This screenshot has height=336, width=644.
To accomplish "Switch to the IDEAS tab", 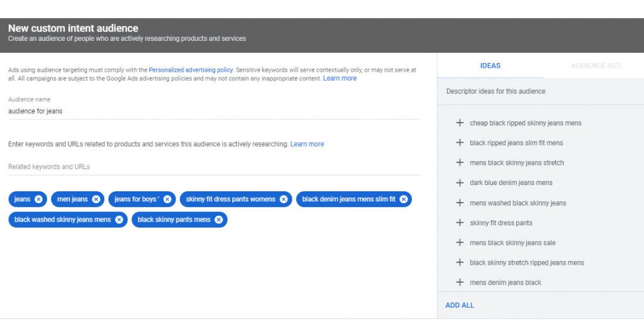I will click(x=491, y=65).
